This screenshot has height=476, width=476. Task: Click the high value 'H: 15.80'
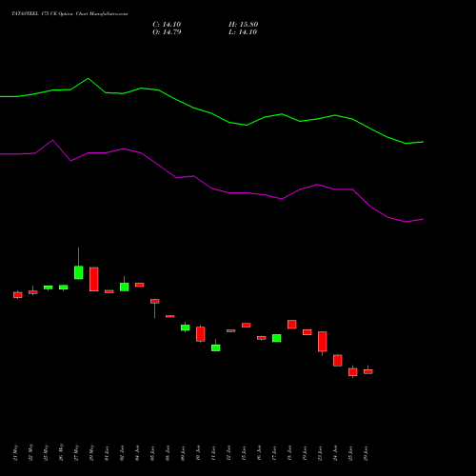point(243,25)
